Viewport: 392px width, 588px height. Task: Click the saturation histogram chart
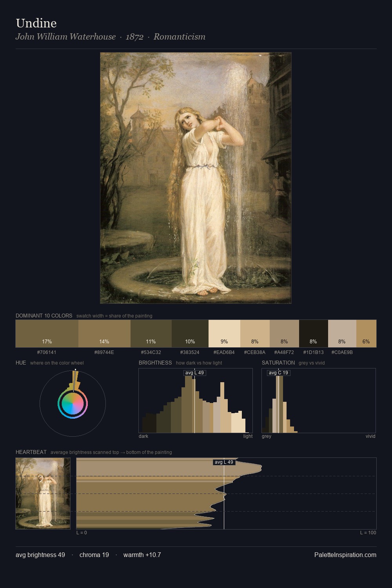point(319,401)
